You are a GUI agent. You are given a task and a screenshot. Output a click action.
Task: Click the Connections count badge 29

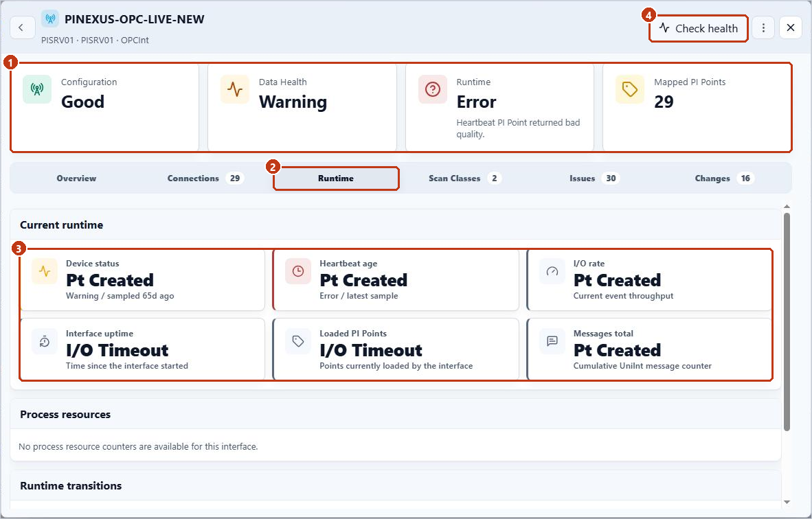coord(234,178)
